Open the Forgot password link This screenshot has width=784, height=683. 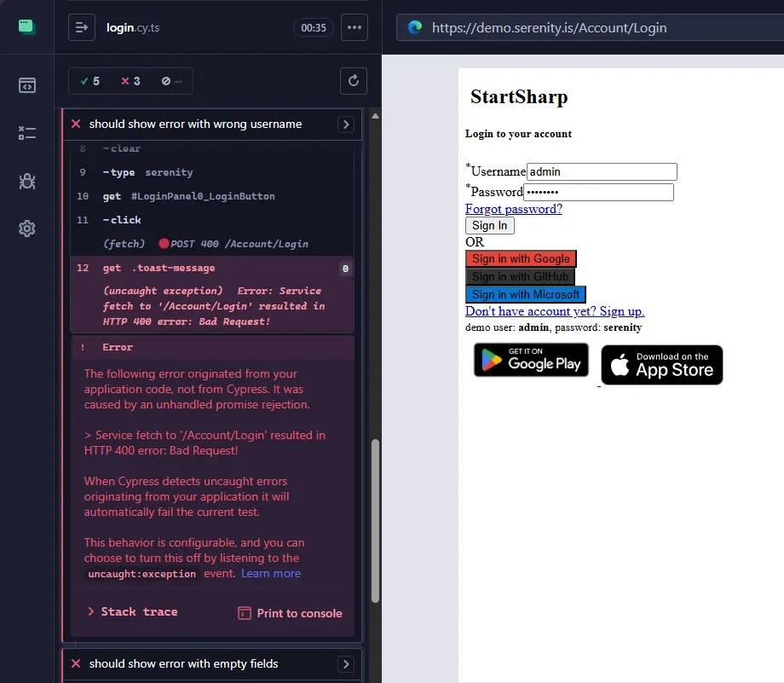tap(514, 209)
